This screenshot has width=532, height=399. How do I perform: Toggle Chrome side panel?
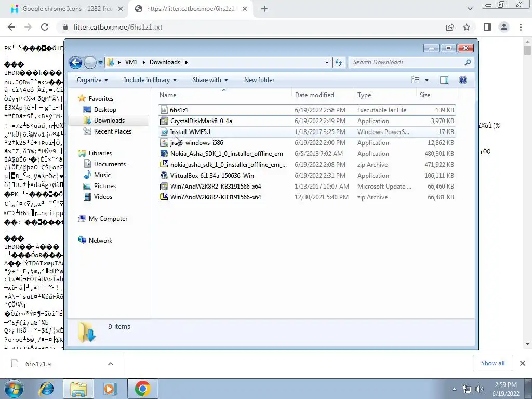click(x=487, y=27)
